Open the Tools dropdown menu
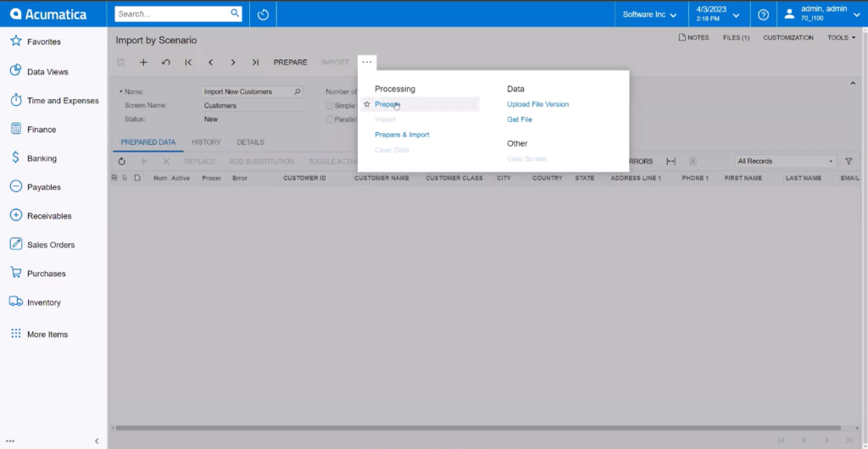 point(841,38)
